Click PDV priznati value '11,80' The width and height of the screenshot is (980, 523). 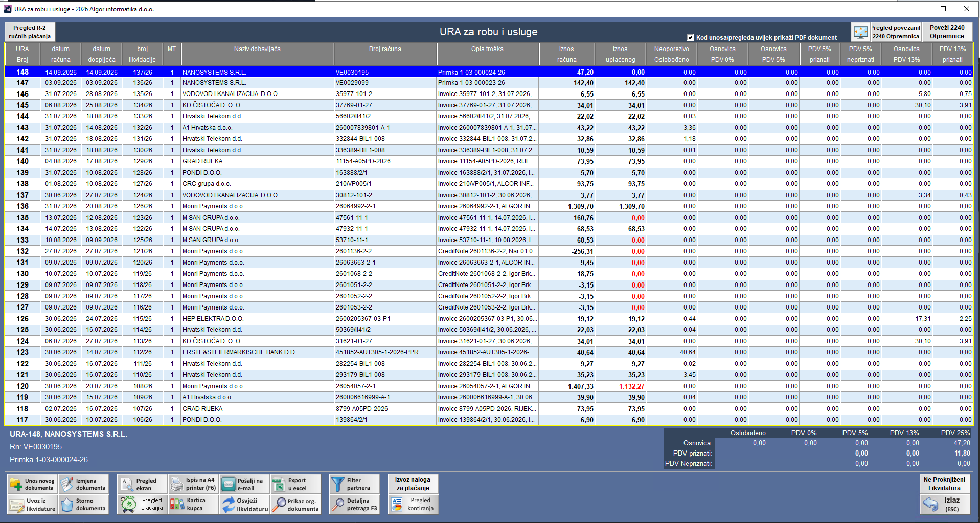(962, 454)
